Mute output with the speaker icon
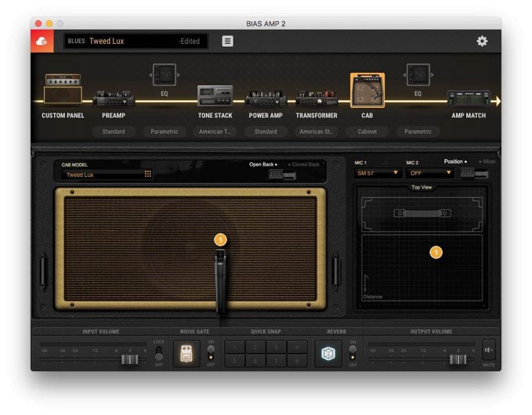The height and width of the screenshot is (415, 532). [489, 350]
